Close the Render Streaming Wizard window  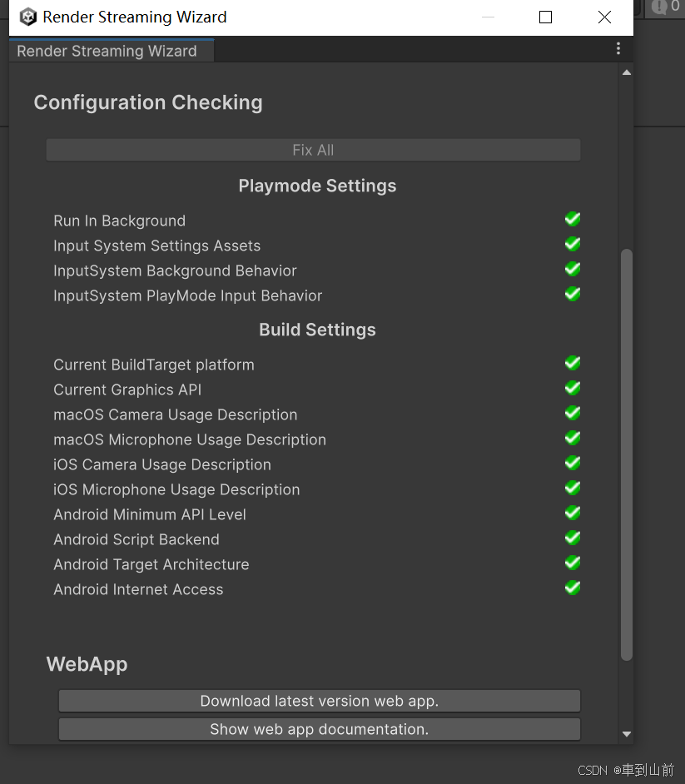[604, 17]
